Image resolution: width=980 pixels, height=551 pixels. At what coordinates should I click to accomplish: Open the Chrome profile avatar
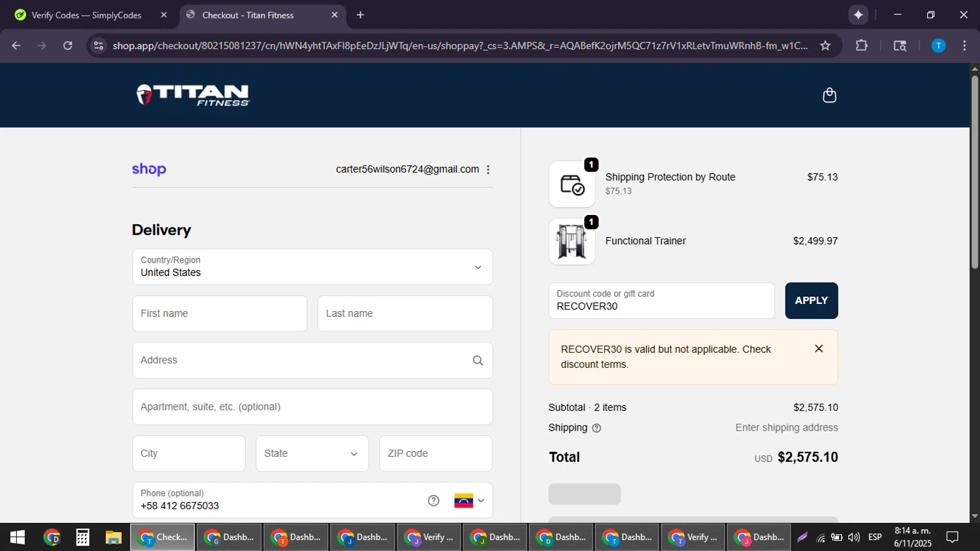[938, 46]
